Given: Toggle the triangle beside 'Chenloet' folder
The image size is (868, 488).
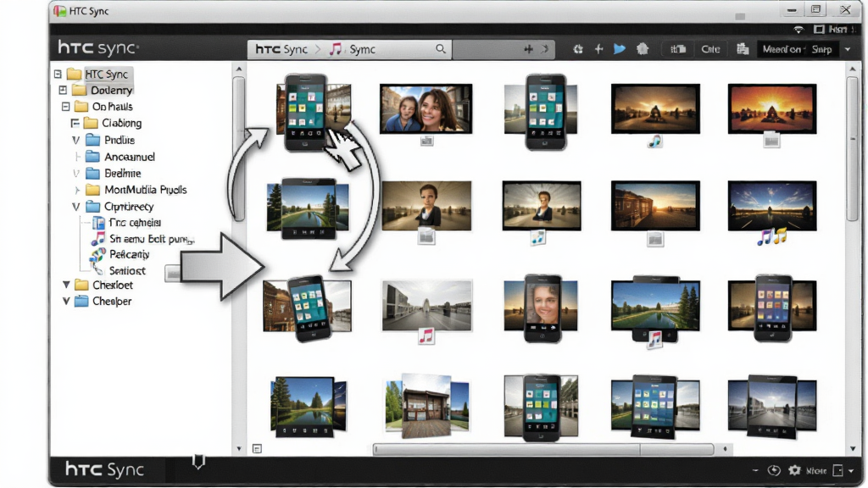Looking at the screenshot, I should (66, 285).
